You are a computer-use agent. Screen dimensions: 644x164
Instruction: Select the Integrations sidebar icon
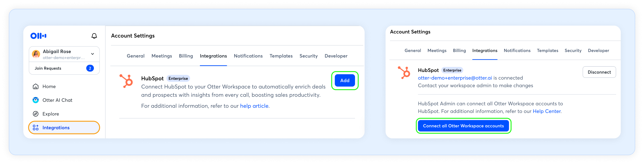[x=36, y=128]
